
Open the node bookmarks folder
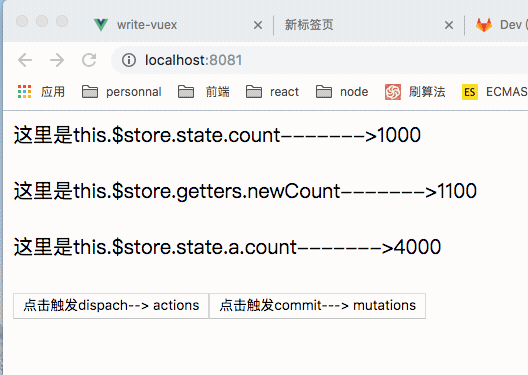click(342, 92)
